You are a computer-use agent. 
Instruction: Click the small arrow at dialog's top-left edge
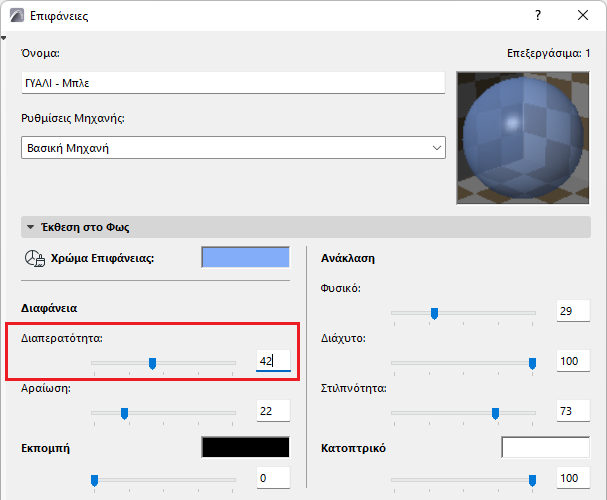tap(3, 38)
